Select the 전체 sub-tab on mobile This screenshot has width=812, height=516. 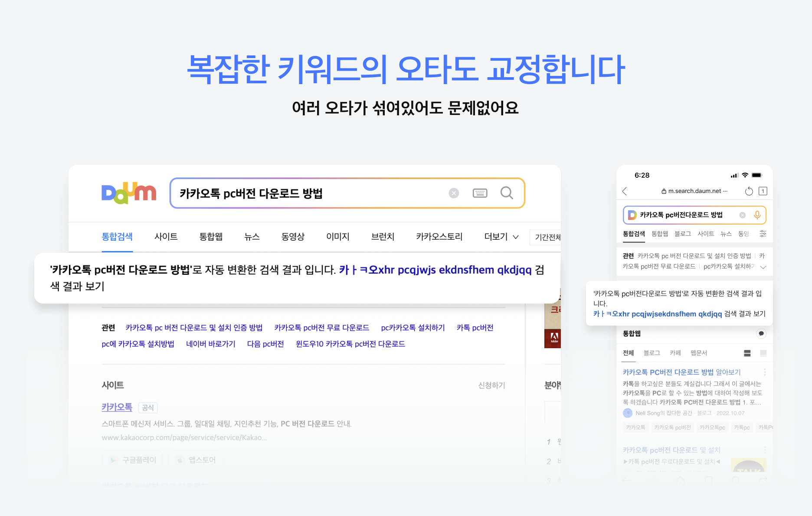click(629, 353)
